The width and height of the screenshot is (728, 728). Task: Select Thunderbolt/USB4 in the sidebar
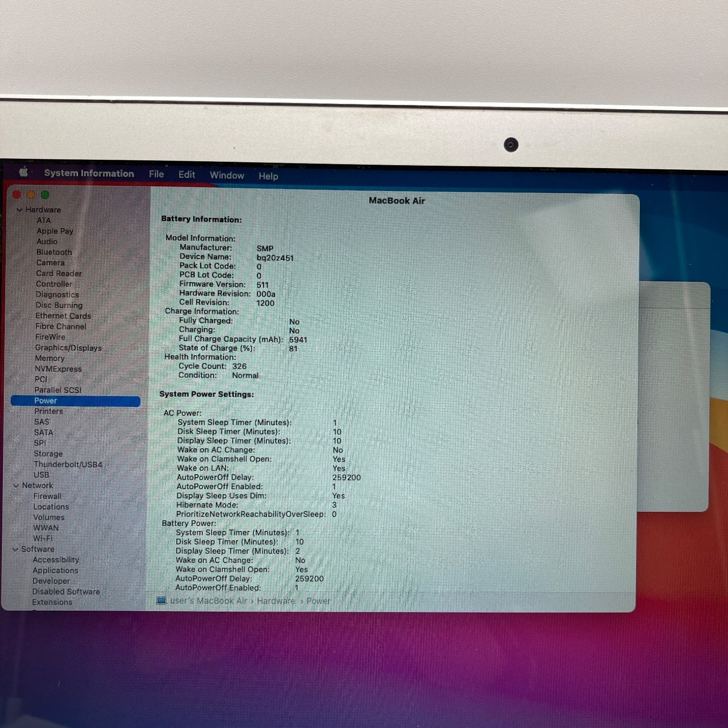(x=68, y=465)
